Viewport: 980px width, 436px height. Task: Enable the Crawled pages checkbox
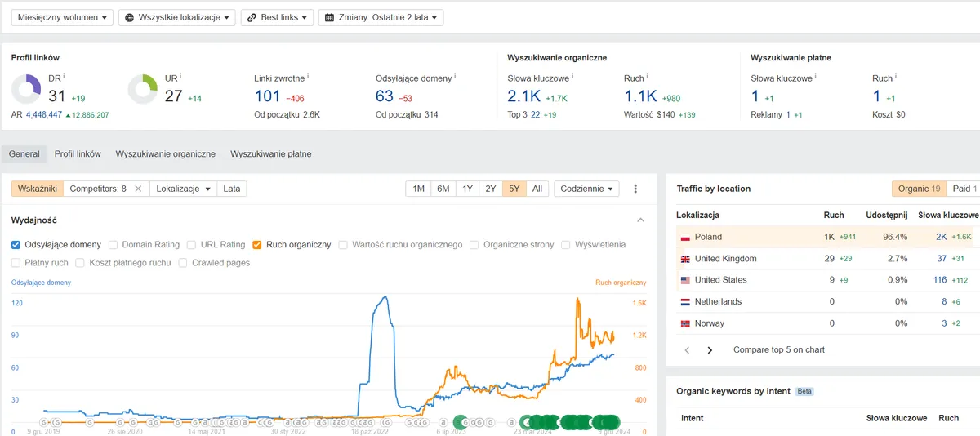click(x=183, y=263)
